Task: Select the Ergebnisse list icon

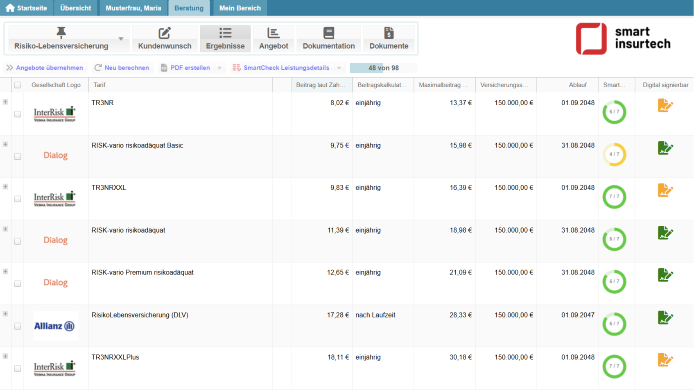Action: tap(225, 33)
